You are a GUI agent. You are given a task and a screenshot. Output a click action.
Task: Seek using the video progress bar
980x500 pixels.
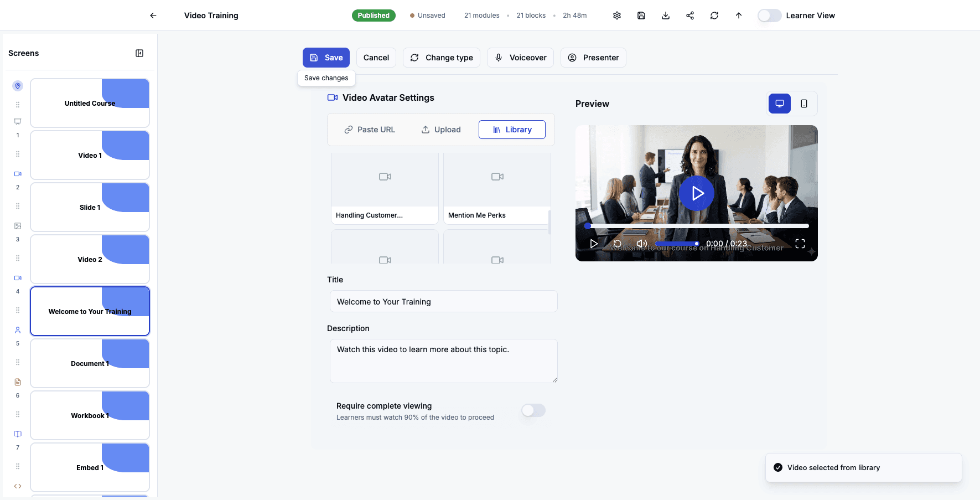coord(696,225)
